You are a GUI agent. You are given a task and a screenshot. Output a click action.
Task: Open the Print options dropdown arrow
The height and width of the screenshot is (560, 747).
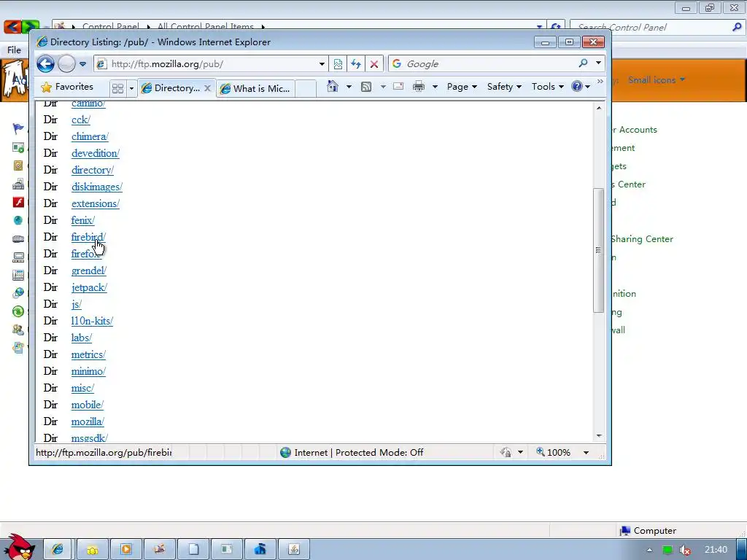coord(435,87)
